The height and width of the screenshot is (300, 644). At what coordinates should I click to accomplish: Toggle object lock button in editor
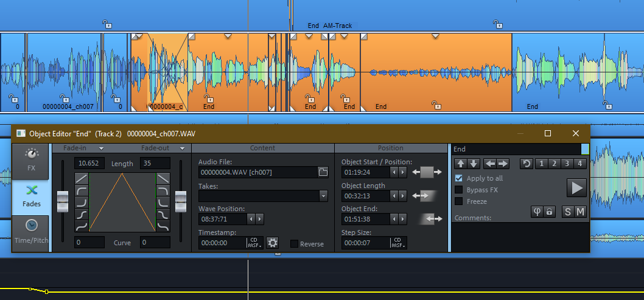548,212
